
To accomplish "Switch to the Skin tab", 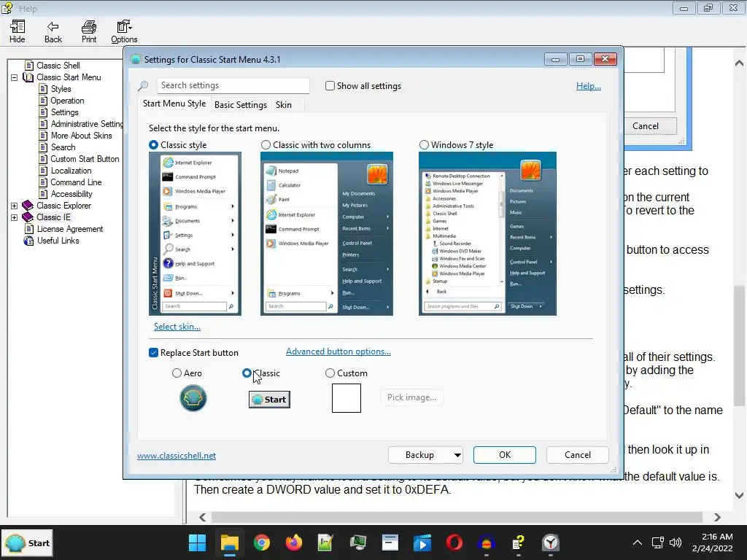I will [x=284, y=105].
